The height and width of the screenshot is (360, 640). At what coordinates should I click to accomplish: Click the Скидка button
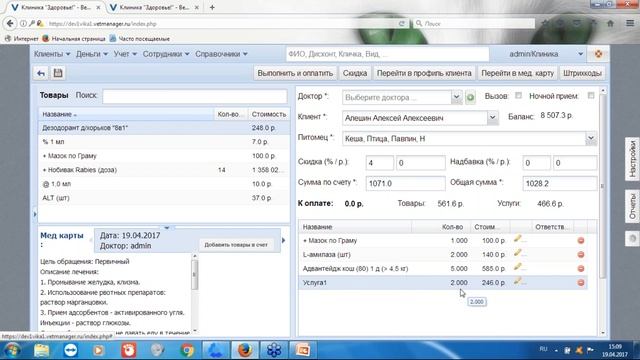click(355, 73)
